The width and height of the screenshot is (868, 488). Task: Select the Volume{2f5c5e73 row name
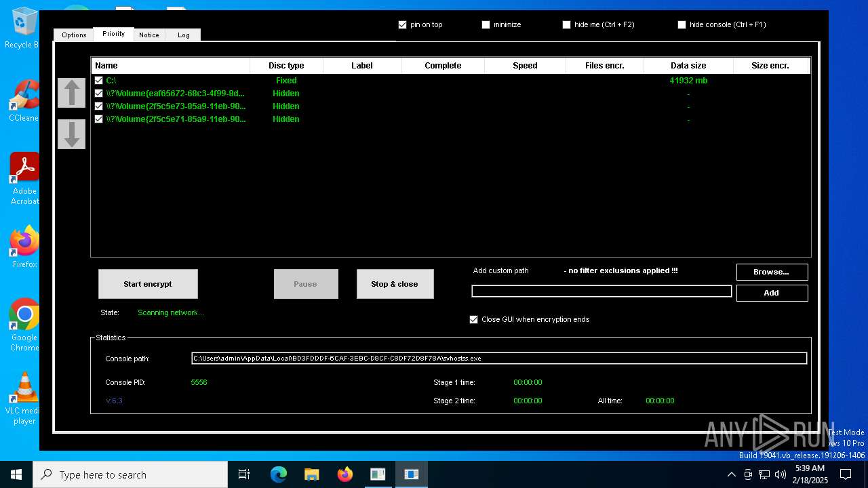176,106
